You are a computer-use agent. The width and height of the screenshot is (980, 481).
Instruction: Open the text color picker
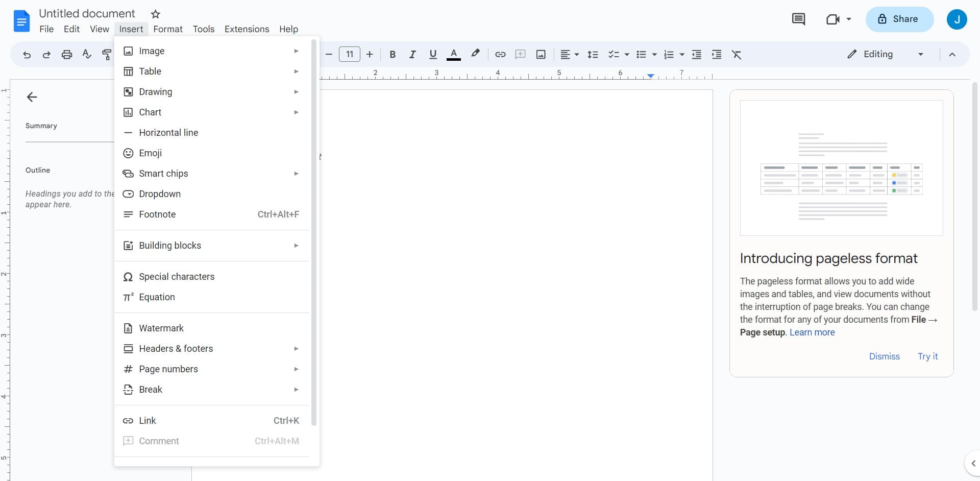coord(454,54)
